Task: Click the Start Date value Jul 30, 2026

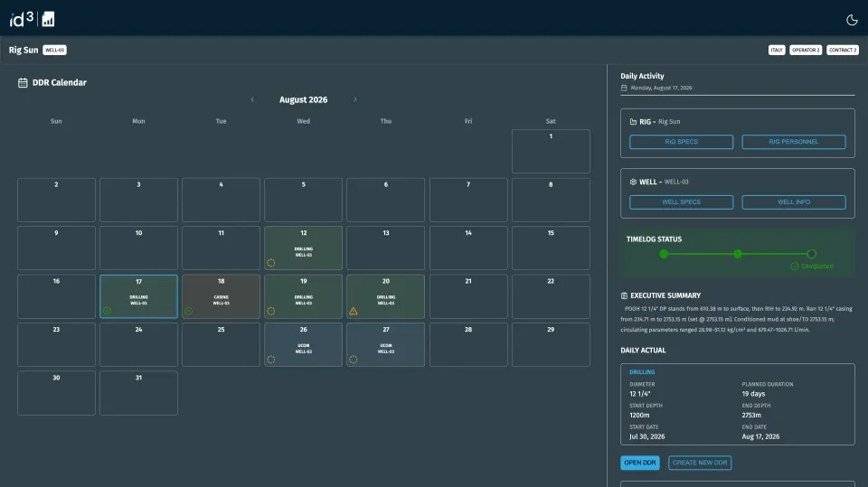Action: coord(647,436)
